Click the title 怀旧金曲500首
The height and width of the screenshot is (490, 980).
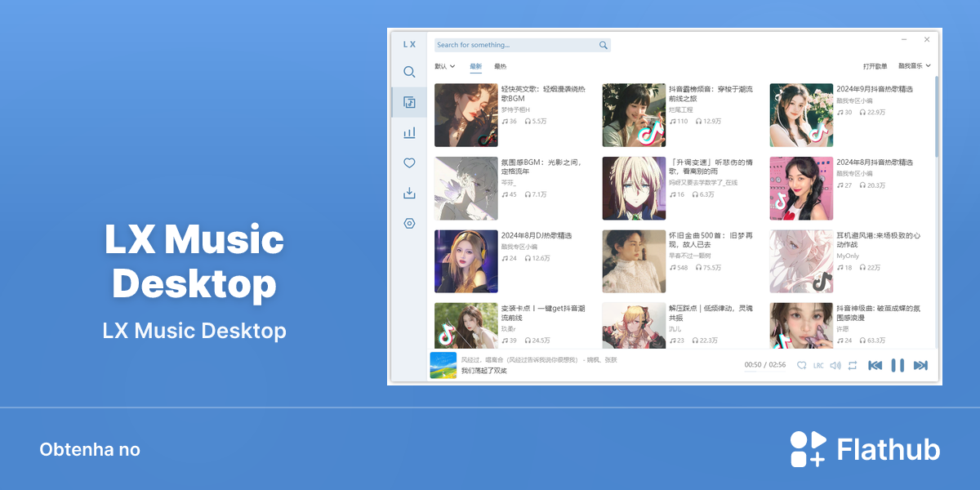[x=710, y=239]
